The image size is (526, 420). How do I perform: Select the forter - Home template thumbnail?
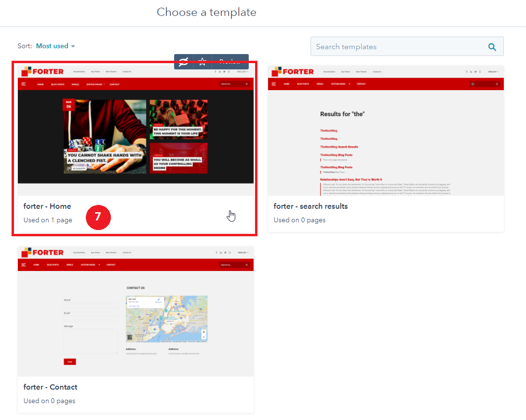tap(135, 130)
